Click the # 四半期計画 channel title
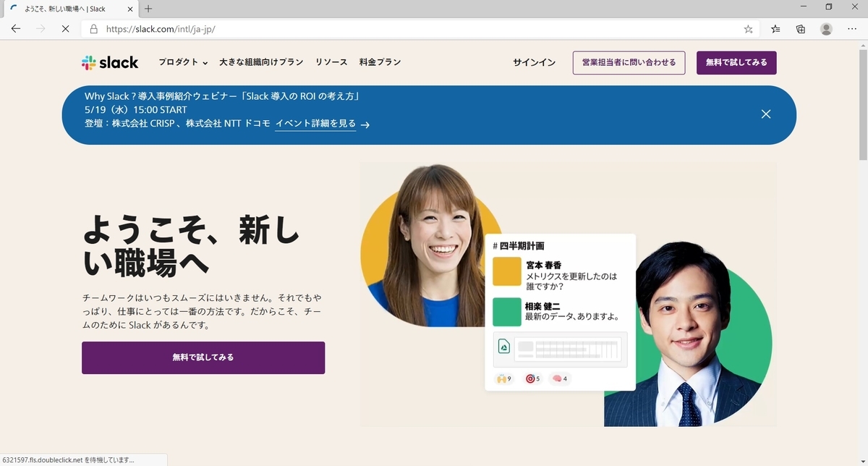 (x=518, y=246)
